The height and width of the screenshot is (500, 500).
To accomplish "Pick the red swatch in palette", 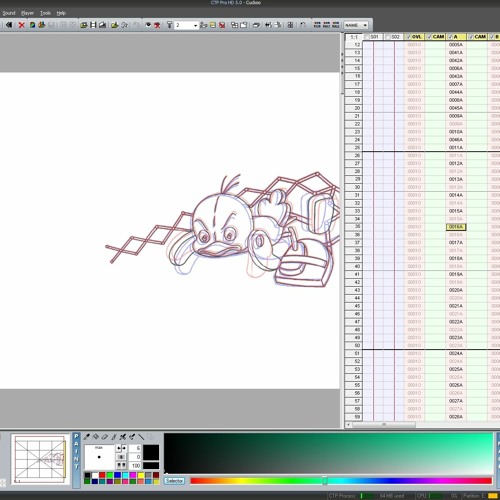I will (102, 475).
